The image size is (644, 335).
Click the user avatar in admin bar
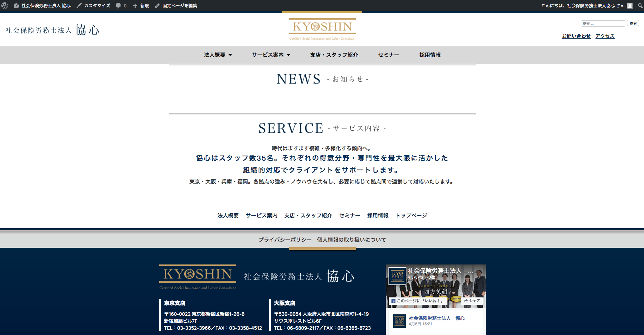pyautogui.click(x=630, y=6)
